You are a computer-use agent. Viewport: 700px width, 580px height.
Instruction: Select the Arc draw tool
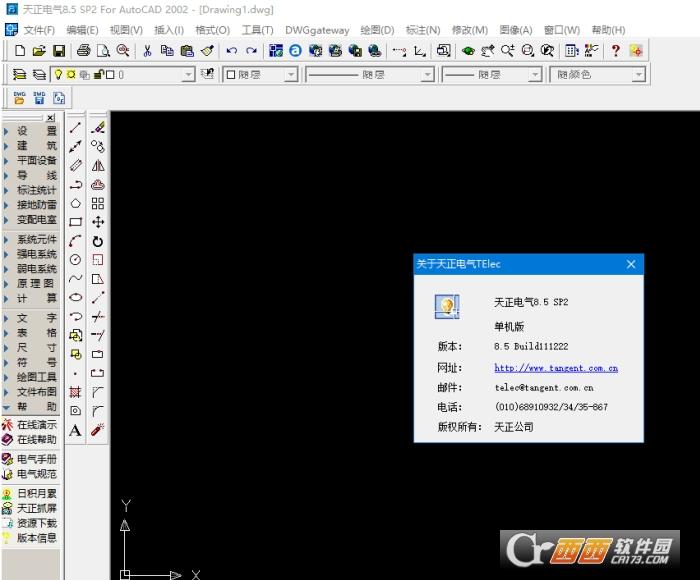pos(75,241)
